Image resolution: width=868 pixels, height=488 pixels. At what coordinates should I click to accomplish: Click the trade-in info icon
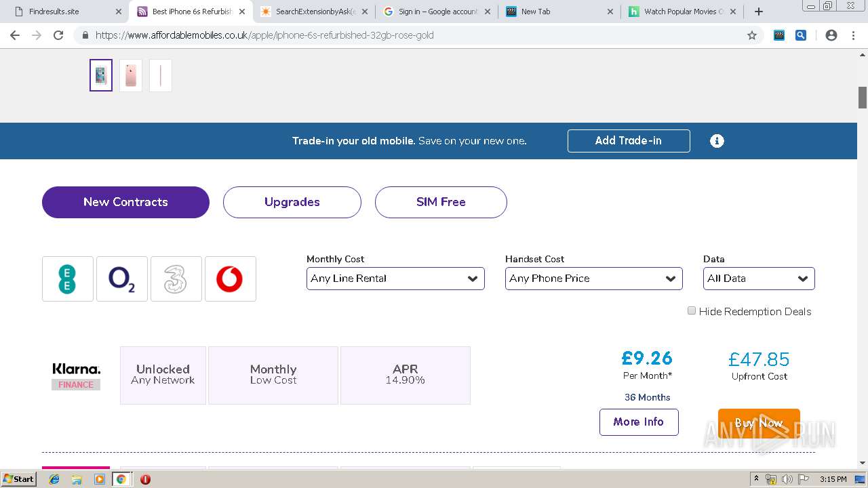(717, 141)
